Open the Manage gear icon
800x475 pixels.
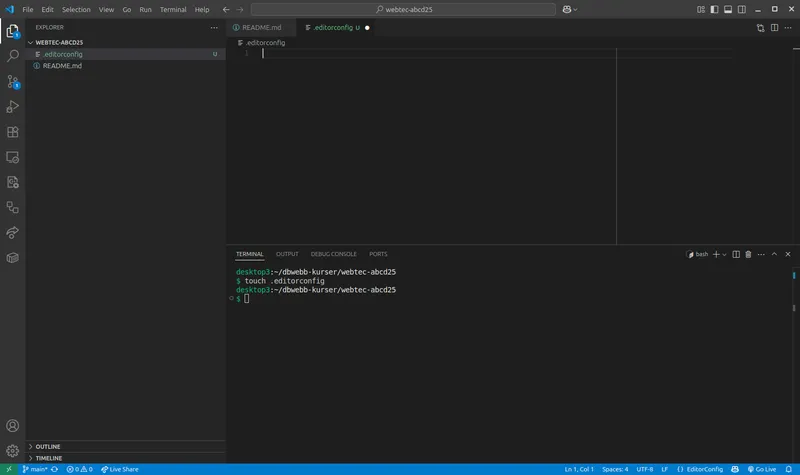click(12, 451)
